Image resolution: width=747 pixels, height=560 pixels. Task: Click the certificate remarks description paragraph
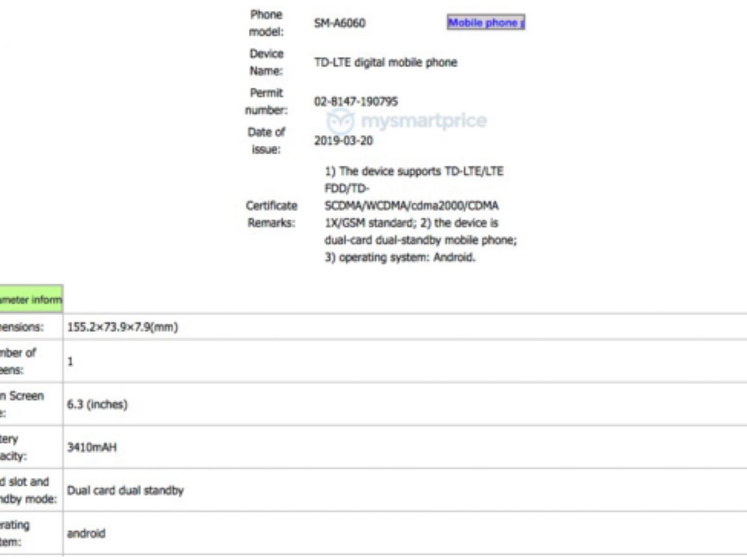pos(420,214)
